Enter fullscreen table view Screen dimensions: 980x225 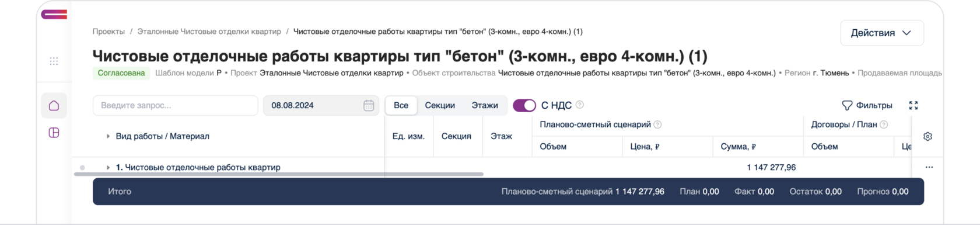[x=914, y=105]
